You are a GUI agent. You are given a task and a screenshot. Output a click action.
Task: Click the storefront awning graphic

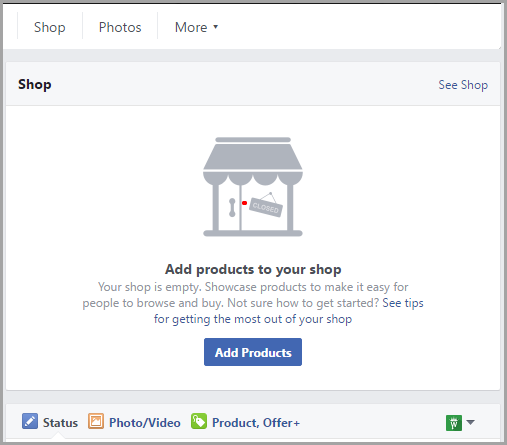pyautogui.click(x=253, y=161)
